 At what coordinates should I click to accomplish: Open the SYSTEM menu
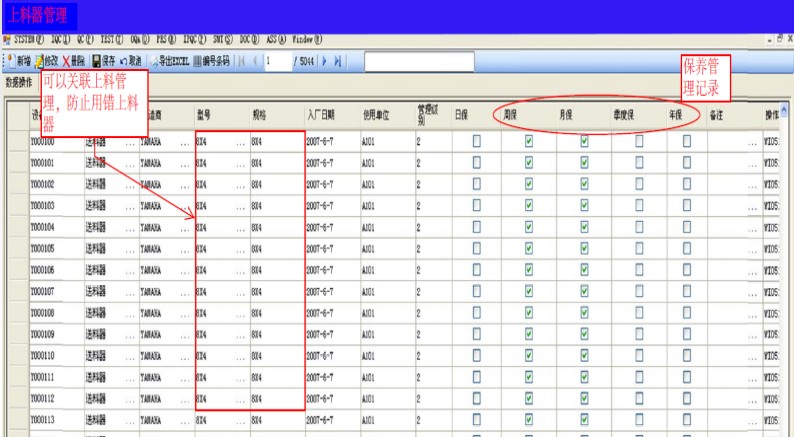point(24,39)
